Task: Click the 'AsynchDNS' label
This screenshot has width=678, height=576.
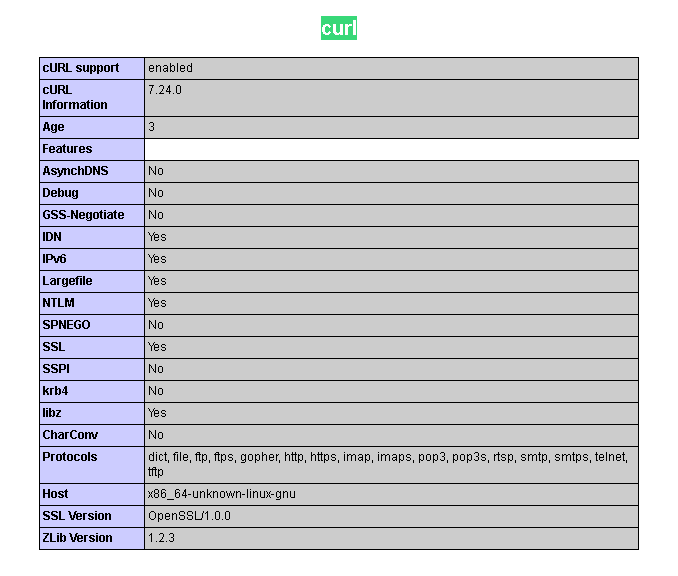Action: 75,171
